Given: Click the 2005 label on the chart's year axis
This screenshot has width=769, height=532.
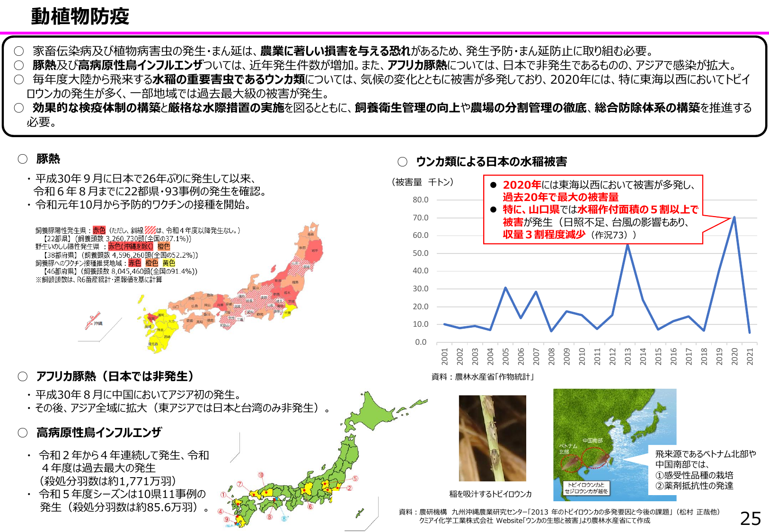Looking at the screenshot, I should [x=505, y=356].
